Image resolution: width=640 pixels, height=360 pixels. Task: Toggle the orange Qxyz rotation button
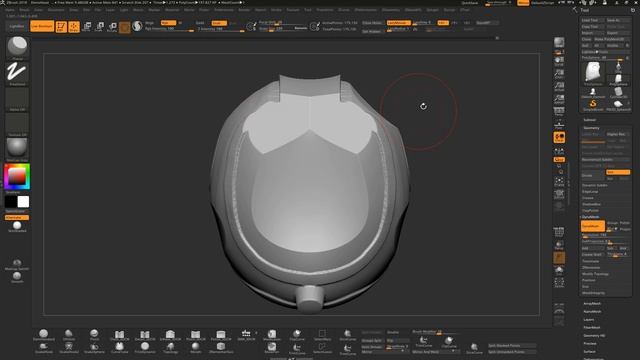point(559,160)
